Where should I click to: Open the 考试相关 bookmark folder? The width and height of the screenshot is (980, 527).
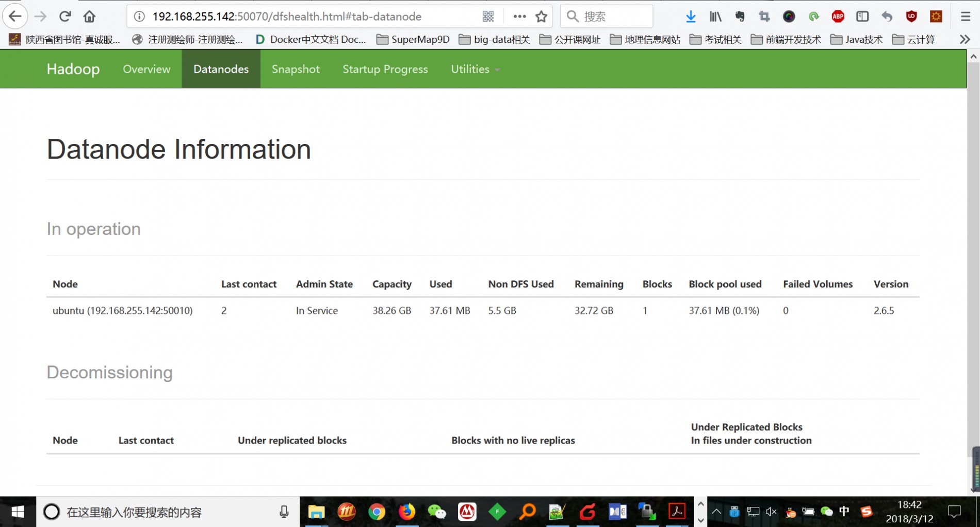[715, 39]
